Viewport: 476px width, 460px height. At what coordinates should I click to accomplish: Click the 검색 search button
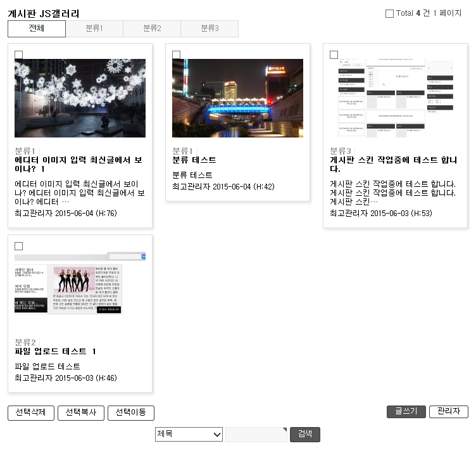coord(304,434)
